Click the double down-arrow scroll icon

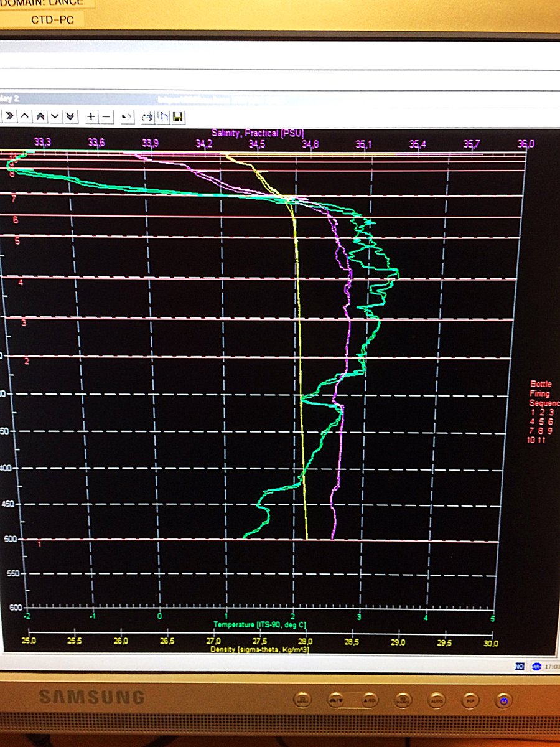click(x=70, y=116)
